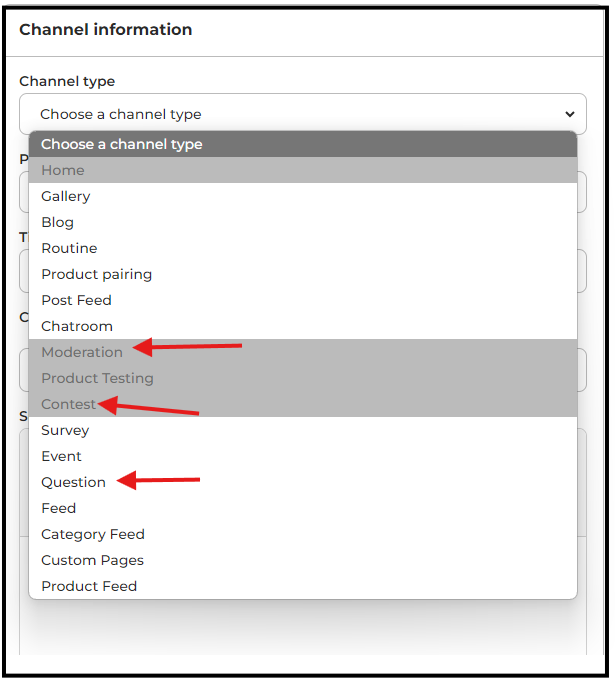Click the channel type dropdown chevron

(x=570, y=114)
